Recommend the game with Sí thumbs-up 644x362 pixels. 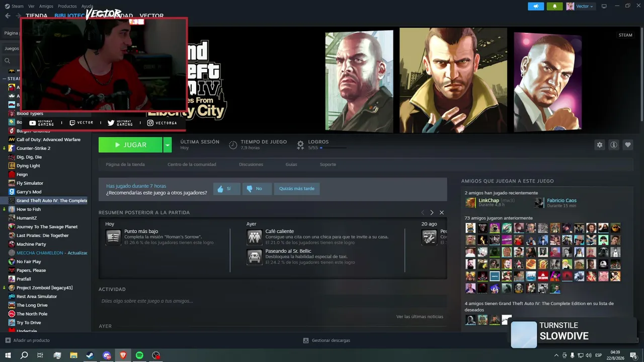226,189
